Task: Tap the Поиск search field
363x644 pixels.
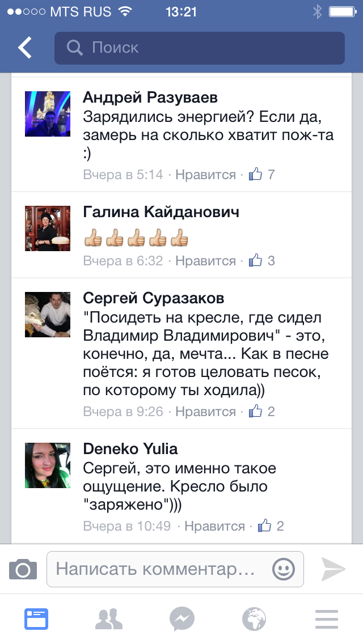Action: click(200, 48)
